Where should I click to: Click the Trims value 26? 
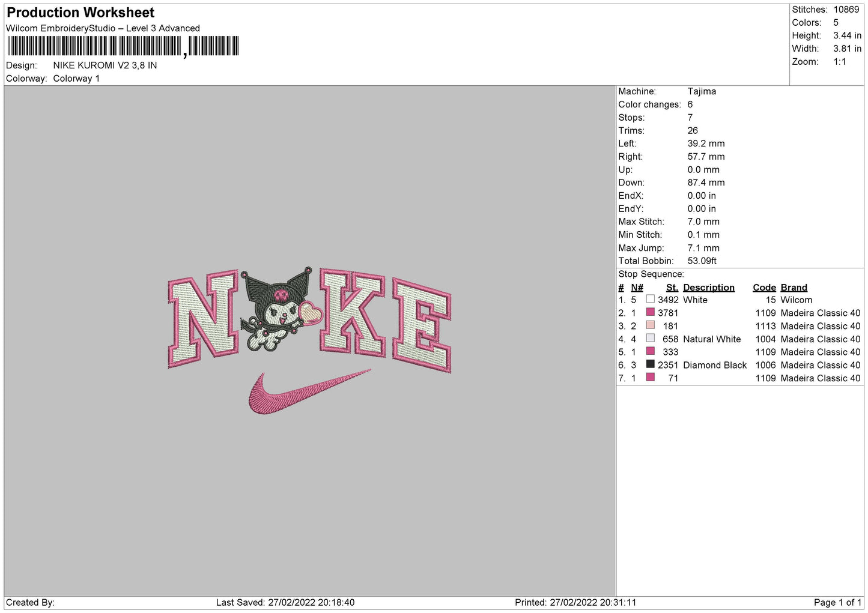point(693,130)
